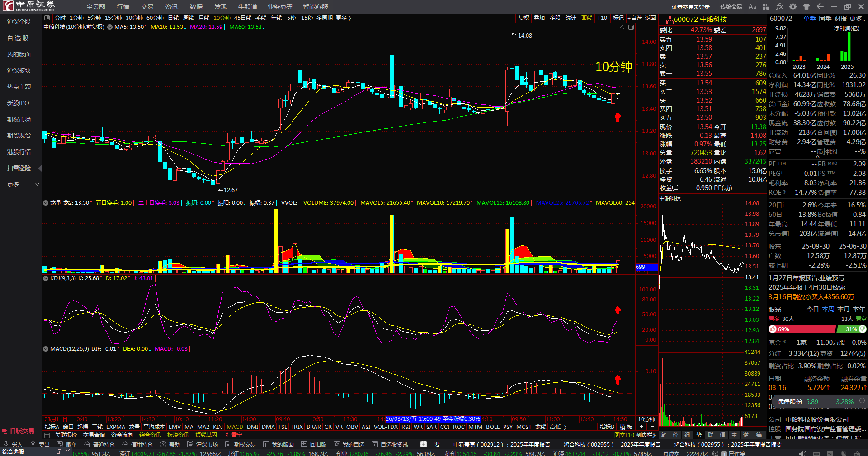The height and width of the screenshot is (456, 868).
Task: Open the 模板 template selector
Action: point(626,427)
